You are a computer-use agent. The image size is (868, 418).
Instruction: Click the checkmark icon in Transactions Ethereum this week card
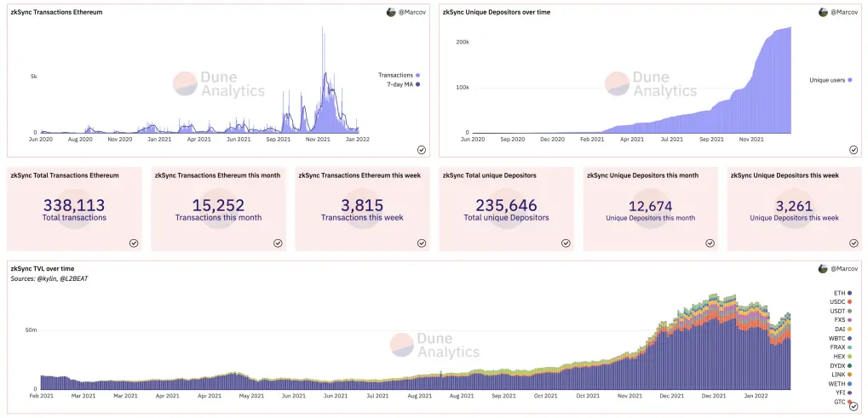point(422,243)
